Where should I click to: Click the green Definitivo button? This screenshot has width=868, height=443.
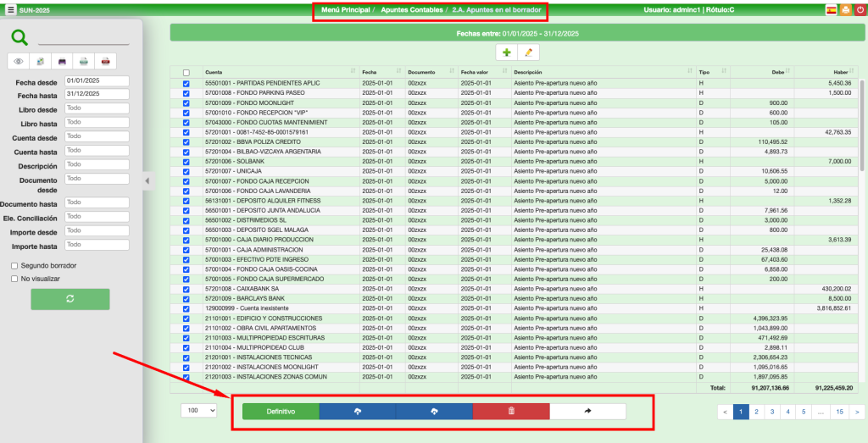click(281, 411)
